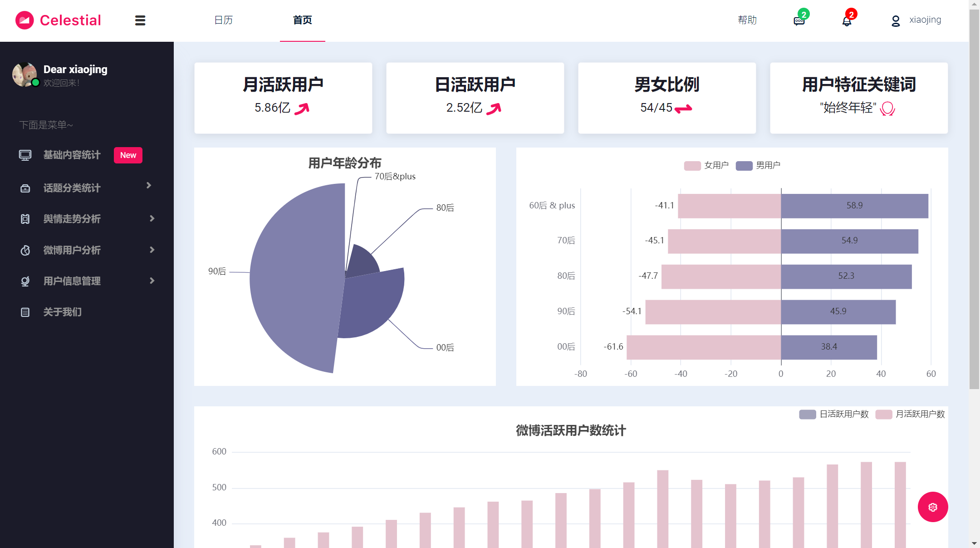Select the 首页 tab
This screenshot has width=980, height=548.
[302, 20]
